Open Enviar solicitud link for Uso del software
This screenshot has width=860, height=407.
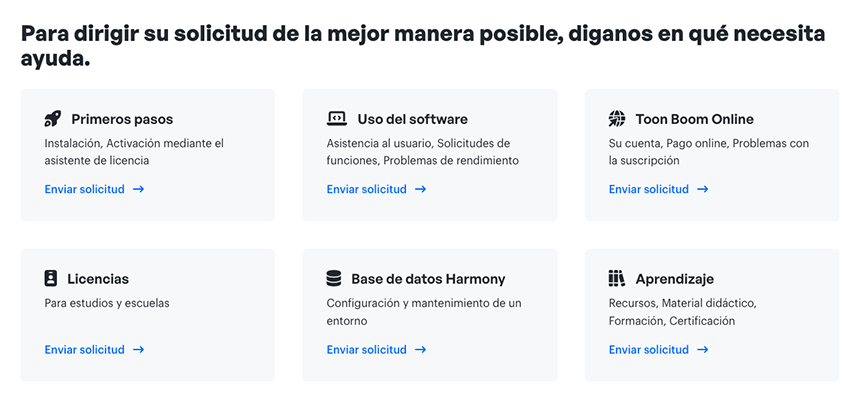pos(367,189)
